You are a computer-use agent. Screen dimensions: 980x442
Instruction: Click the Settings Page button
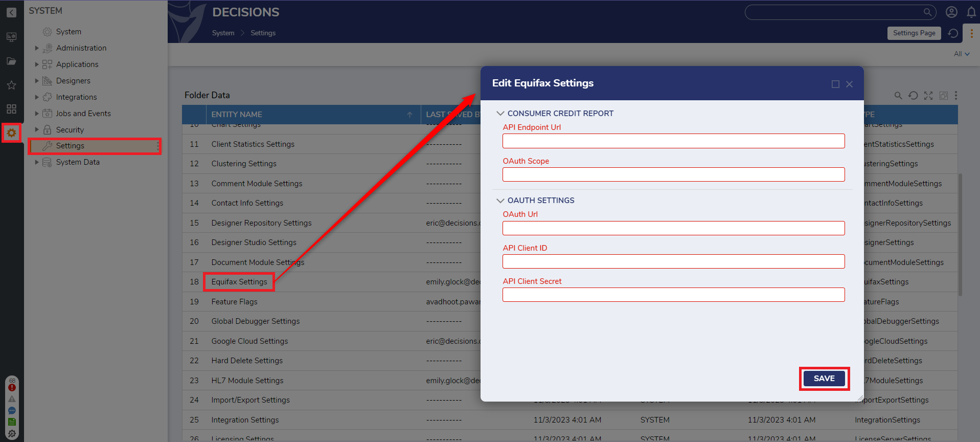[x=914, y=33]
